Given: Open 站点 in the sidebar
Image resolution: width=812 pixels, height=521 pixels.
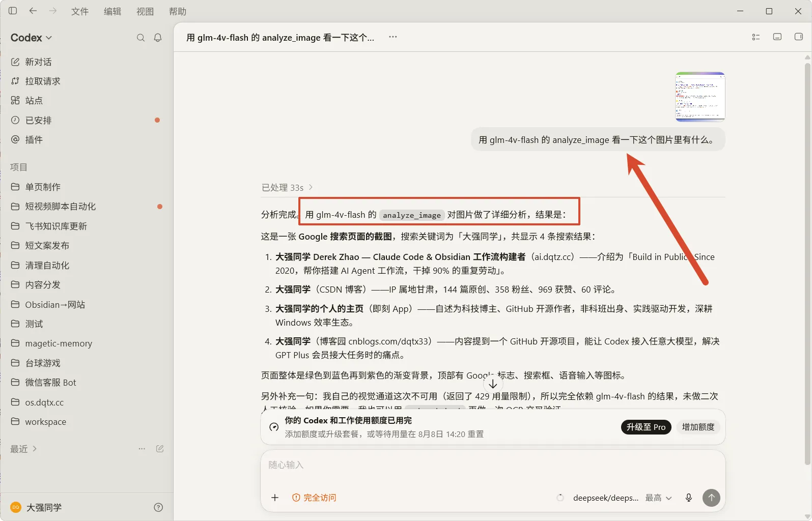Looking at the screenshot, I should (34, 101).
